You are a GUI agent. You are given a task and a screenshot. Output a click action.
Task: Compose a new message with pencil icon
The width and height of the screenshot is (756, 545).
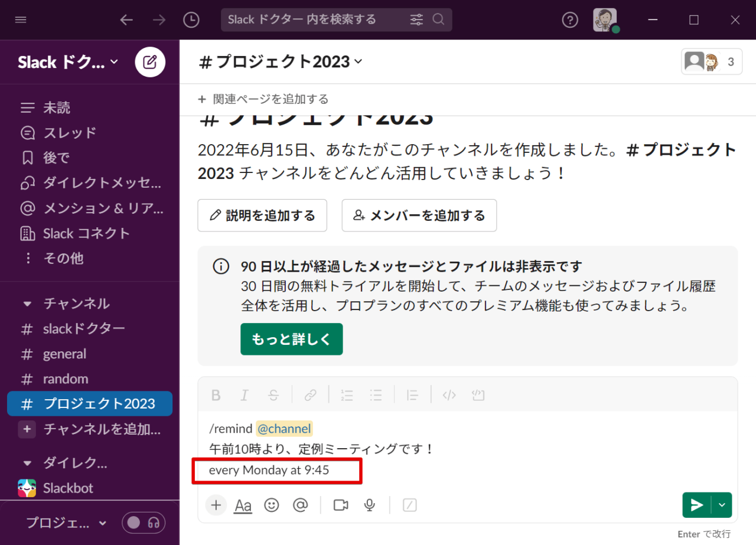(150, 61)
